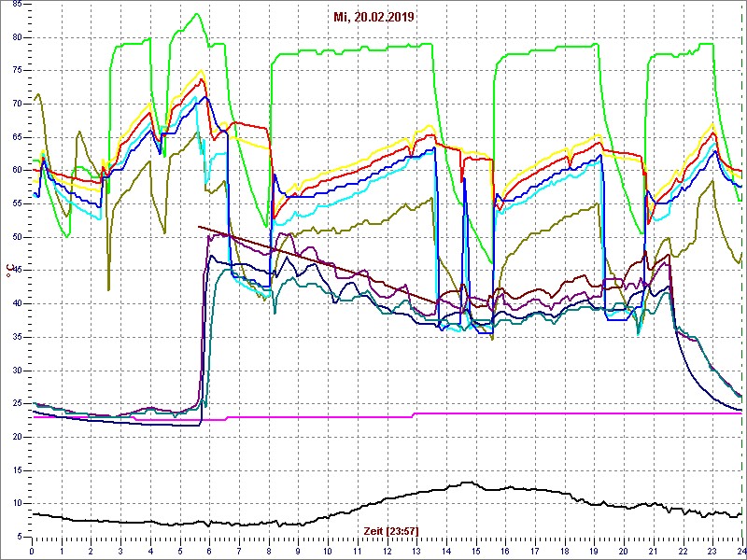This screenshot has width=747, height=560.
Task: Click the 45 temperature axis label
Action: [17, 271]
